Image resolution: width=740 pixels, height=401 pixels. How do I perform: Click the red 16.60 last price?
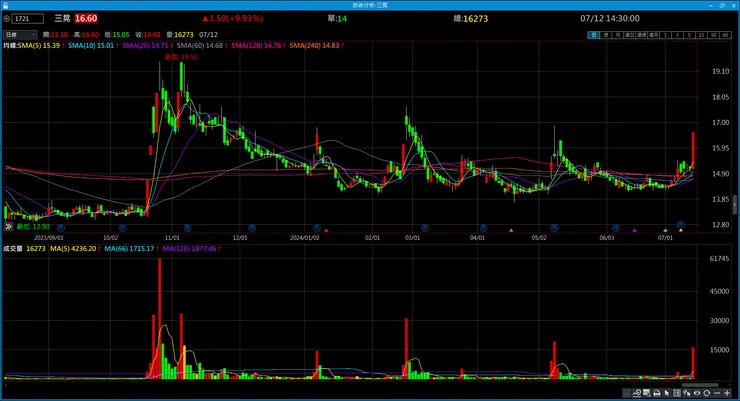tap(86, 19)
